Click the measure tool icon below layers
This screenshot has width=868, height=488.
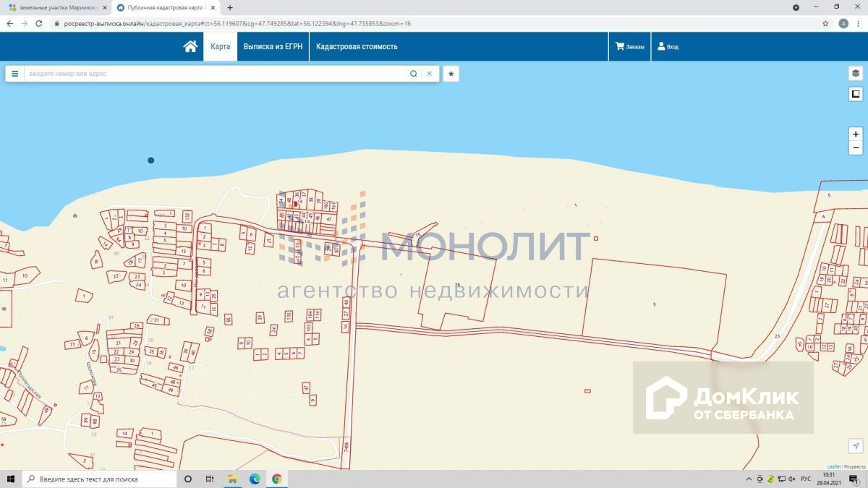(x=856, y=94)
